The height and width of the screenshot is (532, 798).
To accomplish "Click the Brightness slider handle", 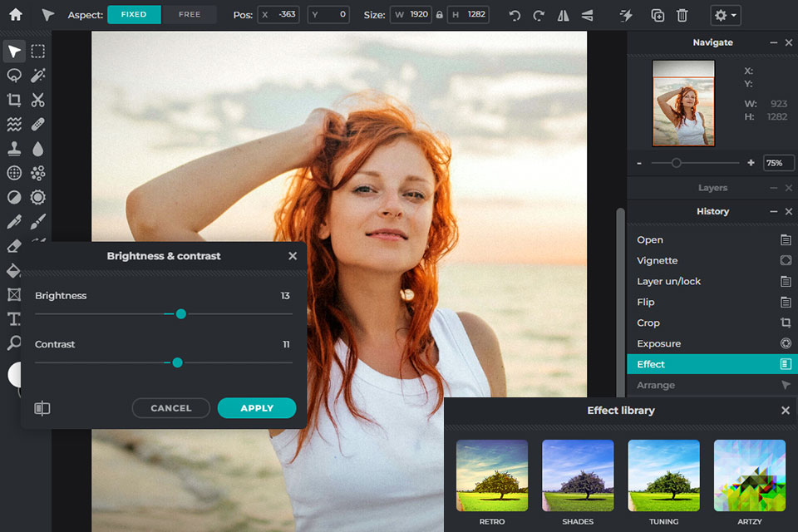I will 180,314.
